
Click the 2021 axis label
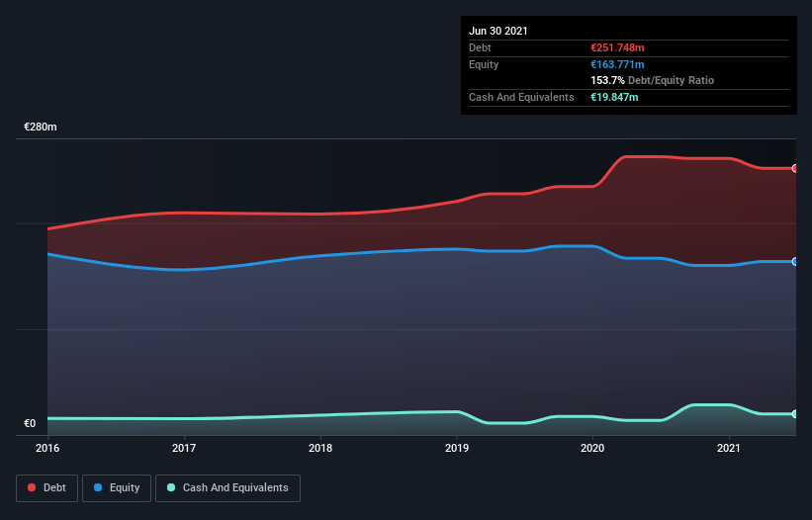[x=729, y=448]
